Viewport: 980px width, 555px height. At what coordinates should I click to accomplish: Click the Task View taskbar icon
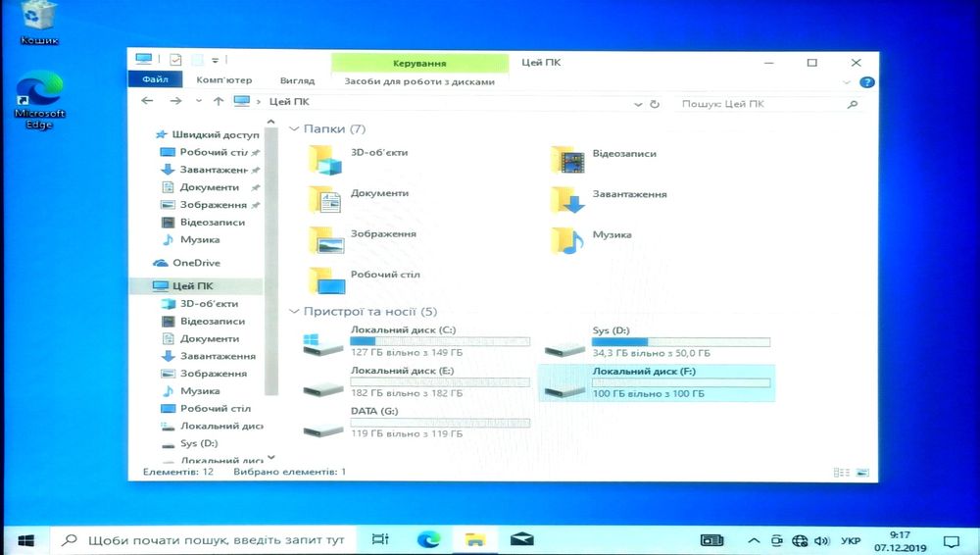click(380, 538)
